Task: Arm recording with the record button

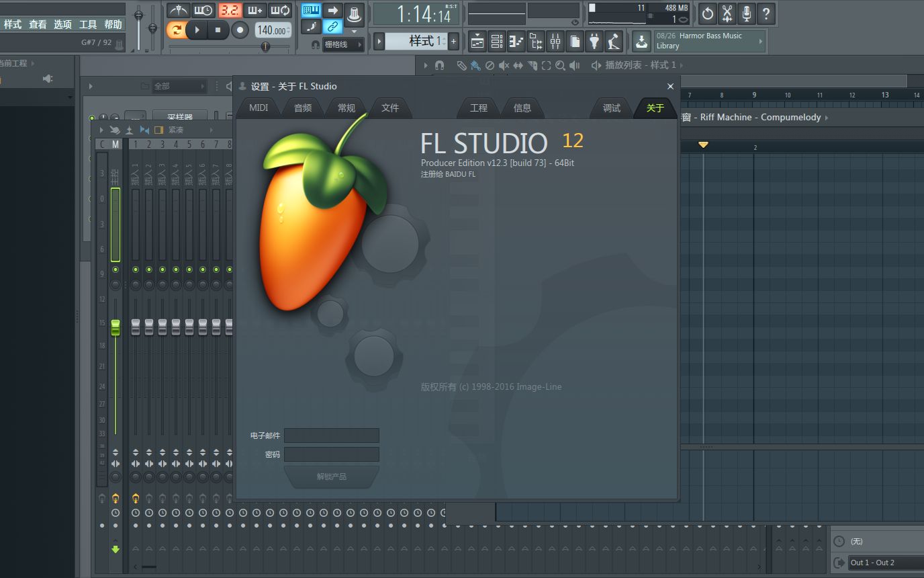Action: tap(240, 30)
